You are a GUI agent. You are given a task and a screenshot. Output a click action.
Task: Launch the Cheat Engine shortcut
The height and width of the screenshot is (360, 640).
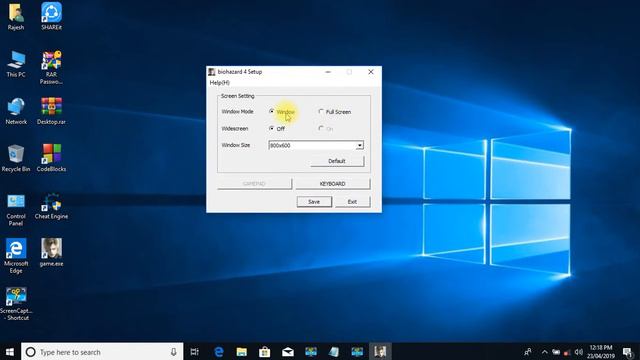(51, 206)
